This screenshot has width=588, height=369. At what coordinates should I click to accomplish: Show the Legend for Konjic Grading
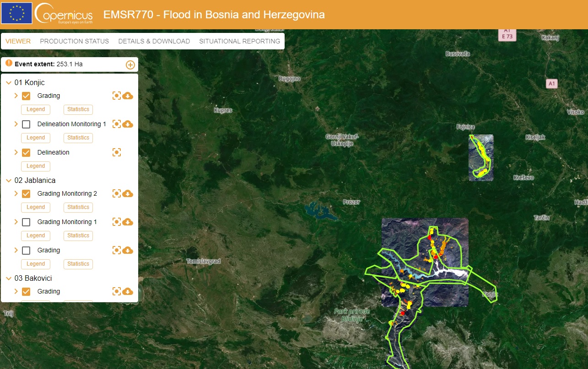35,109
